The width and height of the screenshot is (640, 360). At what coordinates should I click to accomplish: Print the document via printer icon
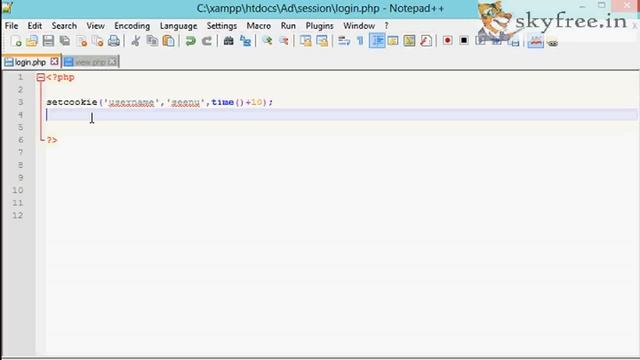pos(114,41)
